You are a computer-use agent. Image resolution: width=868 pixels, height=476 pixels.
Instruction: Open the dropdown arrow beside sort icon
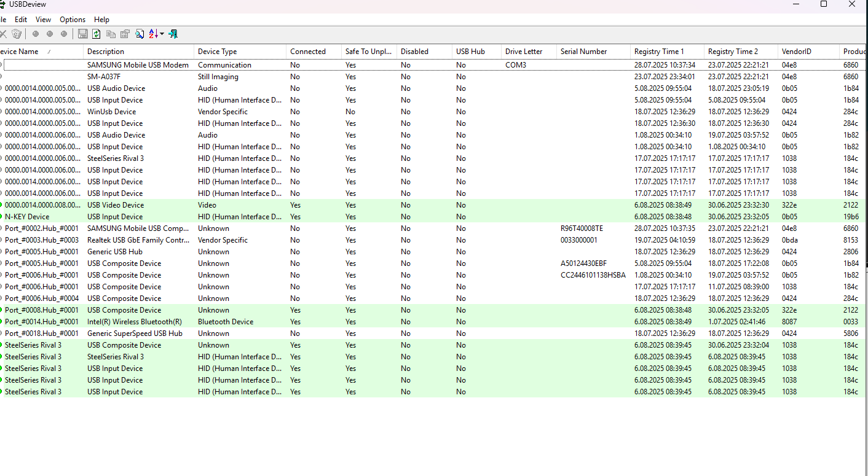(162, 34)
